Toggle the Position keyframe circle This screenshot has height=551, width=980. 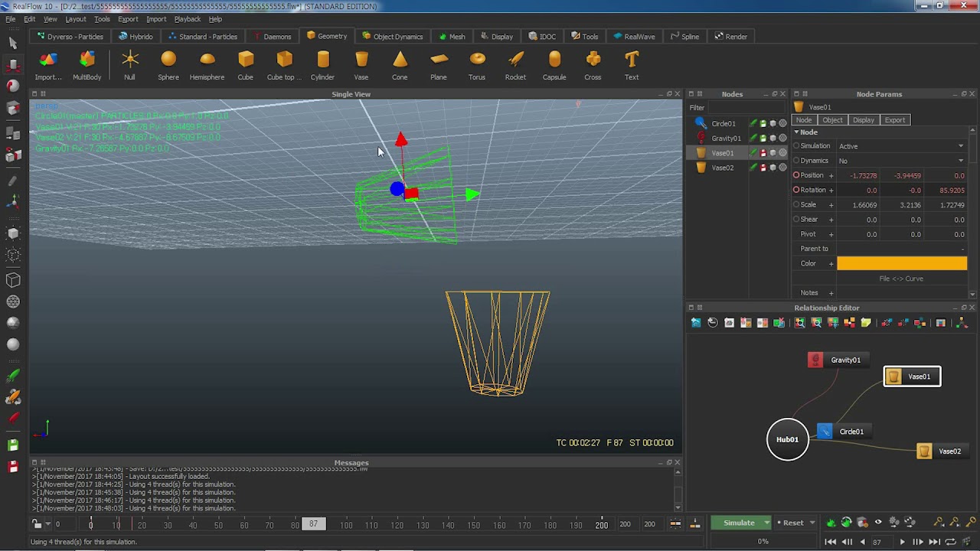click(796, 175)
